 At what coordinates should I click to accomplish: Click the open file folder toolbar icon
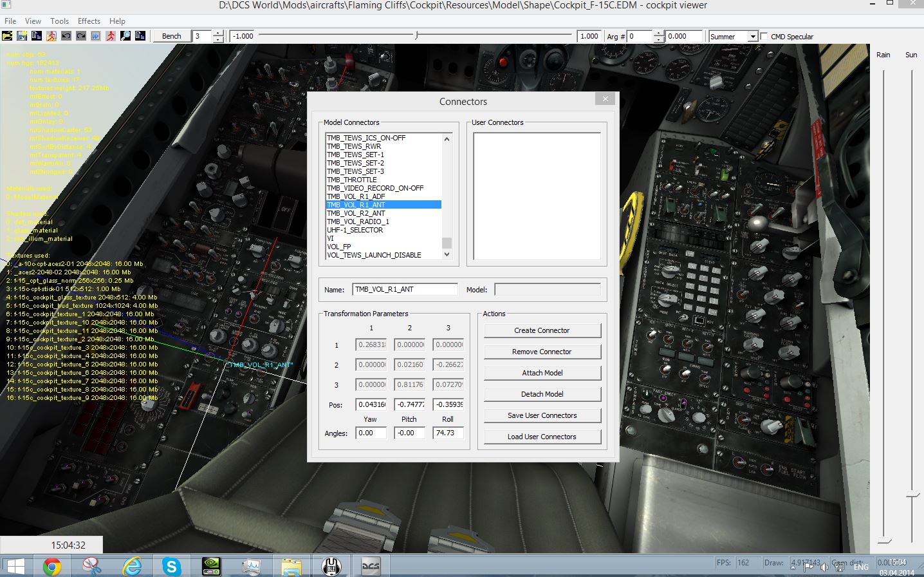(x=7, y=36)
